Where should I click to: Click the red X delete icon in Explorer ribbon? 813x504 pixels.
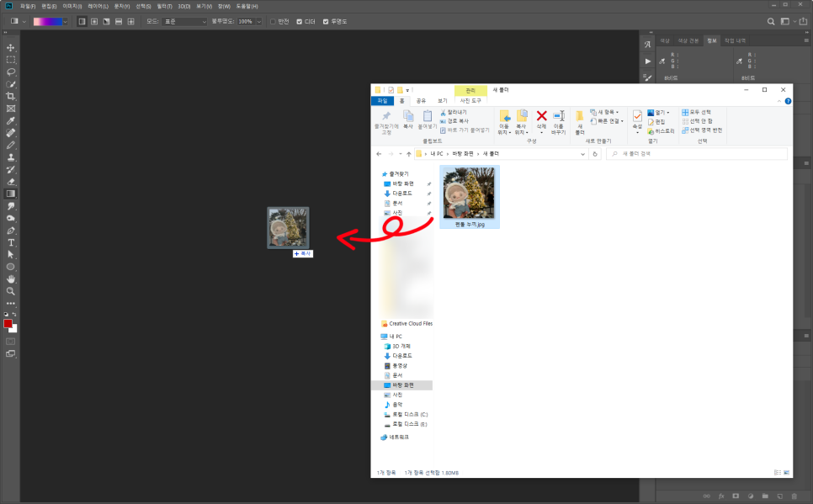point(542,117)
